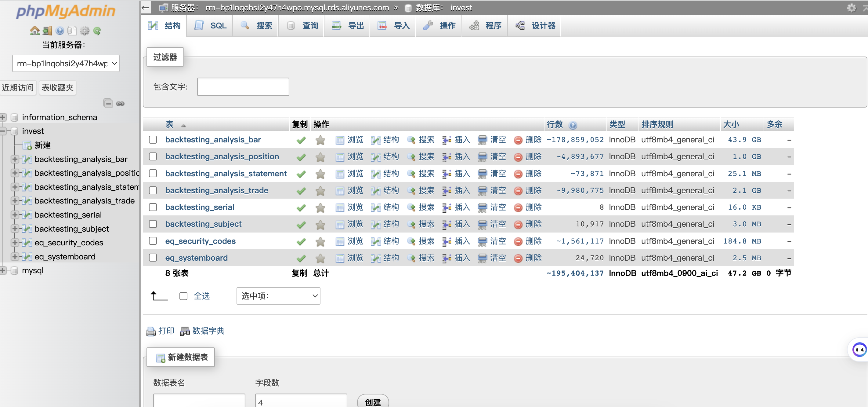Reload the navigation panel with green refresh icon
This screenshot has width=868, height=407.
[97, 31]
